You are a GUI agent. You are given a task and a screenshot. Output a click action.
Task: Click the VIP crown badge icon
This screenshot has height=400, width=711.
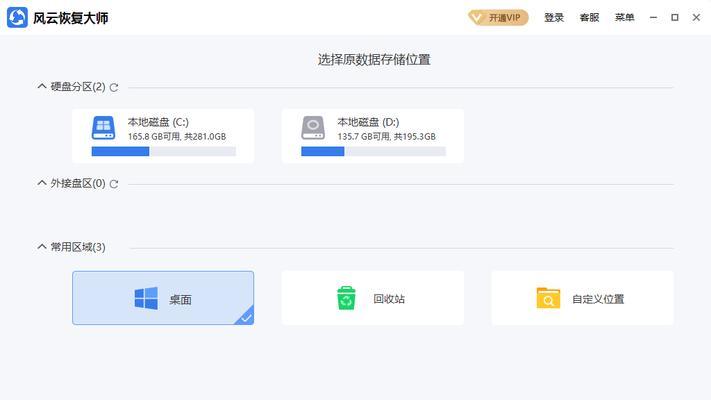[476, 18]
